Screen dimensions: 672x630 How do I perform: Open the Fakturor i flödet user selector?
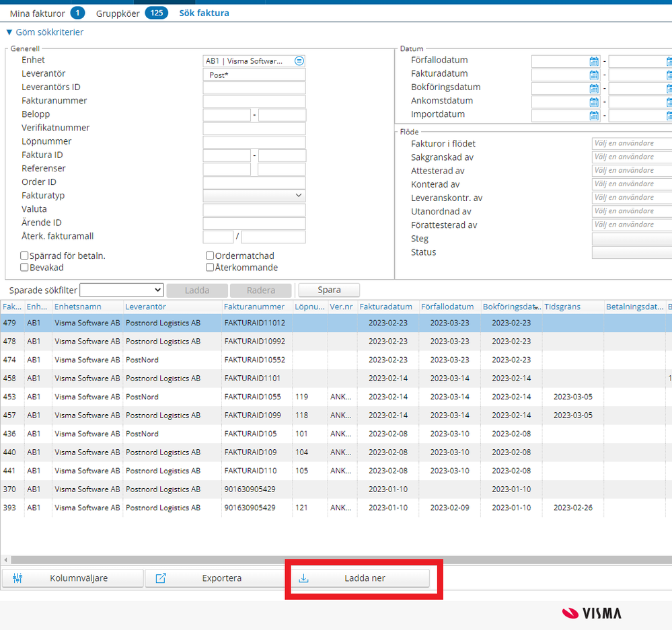(632, 143)
